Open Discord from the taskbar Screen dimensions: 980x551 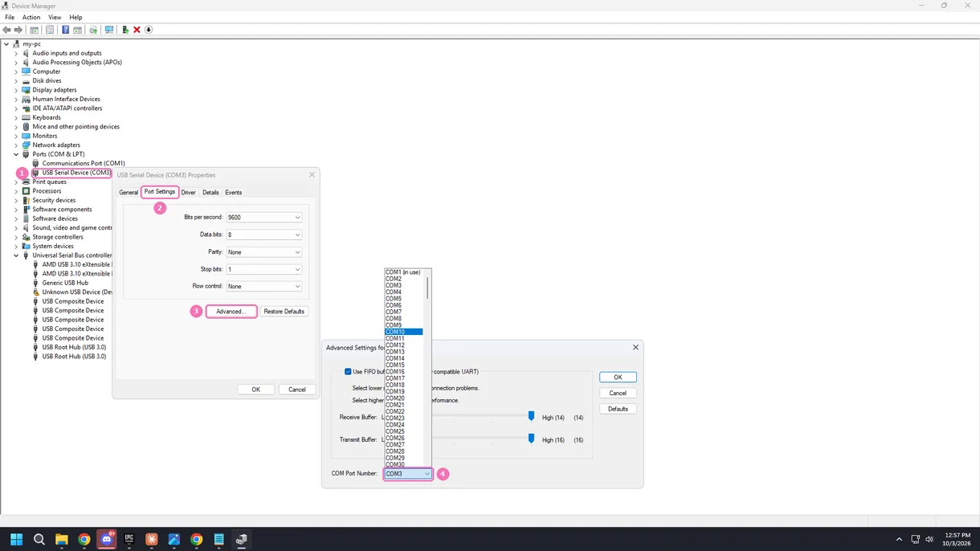tap(106, 540)
